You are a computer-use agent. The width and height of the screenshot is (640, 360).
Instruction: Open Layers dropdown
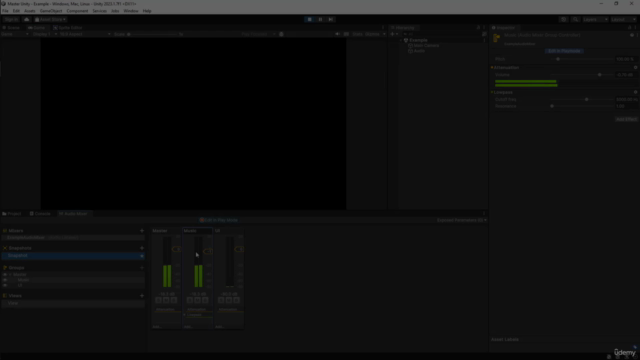[595, 19]
